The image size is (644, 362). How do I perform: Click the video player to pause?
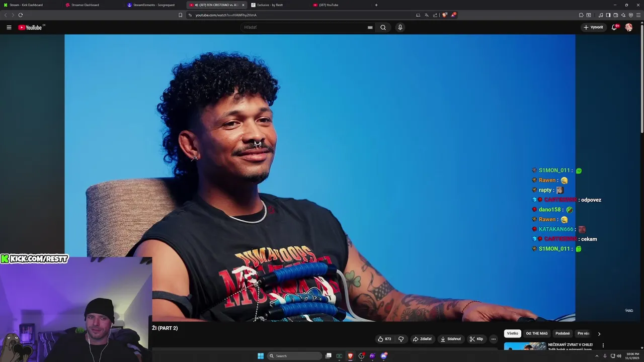(319, 177)
